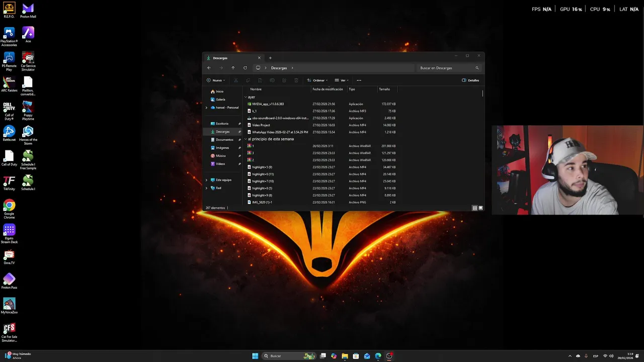Click the taskbar Buscar search box

pyautogui.click(x=289, y=356)
